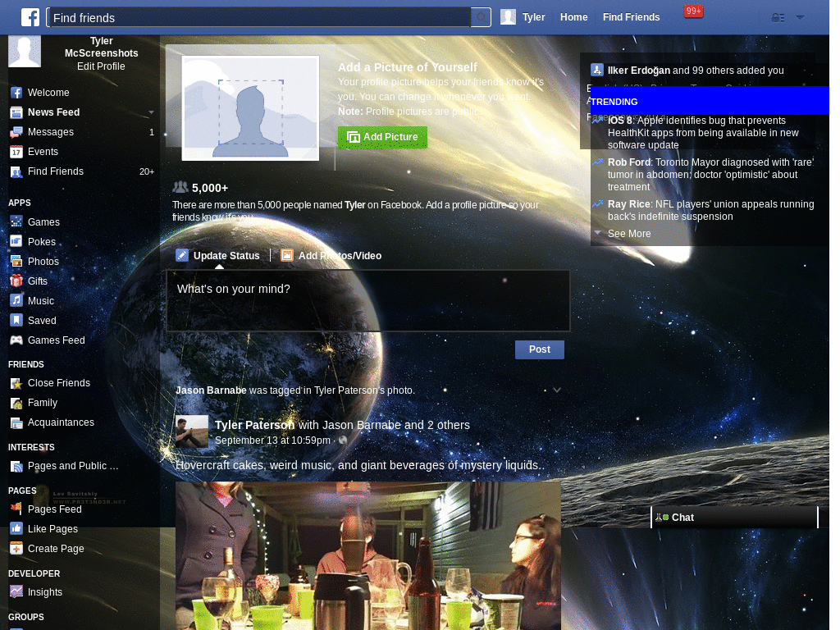Open Tyler profile link in top bar

(x=533, y=17)
